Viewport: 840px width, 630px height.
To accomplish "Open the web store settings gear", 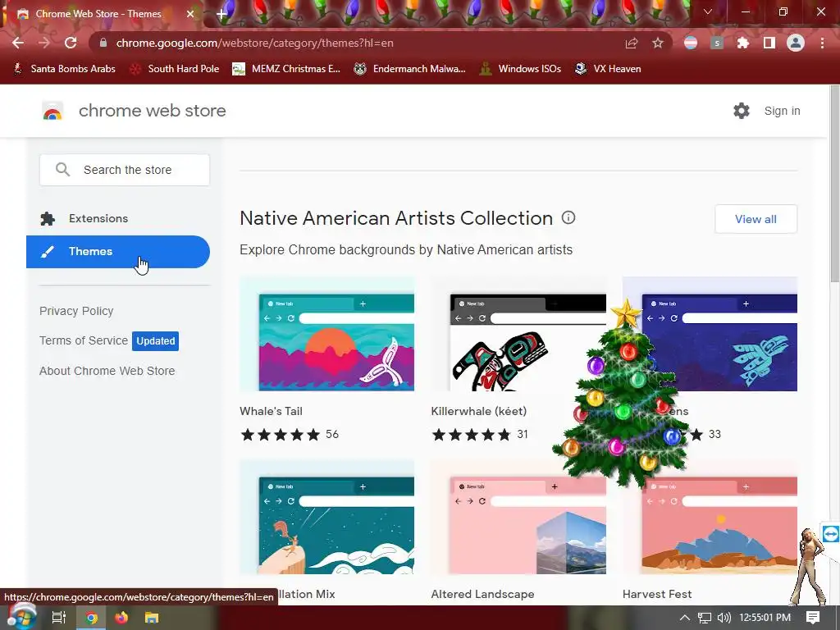I will pyautogui.click(x=742, y=111).
